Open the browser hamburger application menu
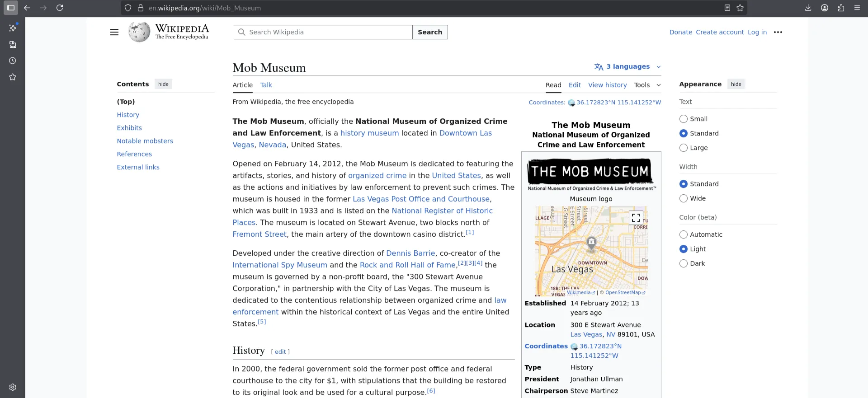868x398 pixels. [857, 8]
